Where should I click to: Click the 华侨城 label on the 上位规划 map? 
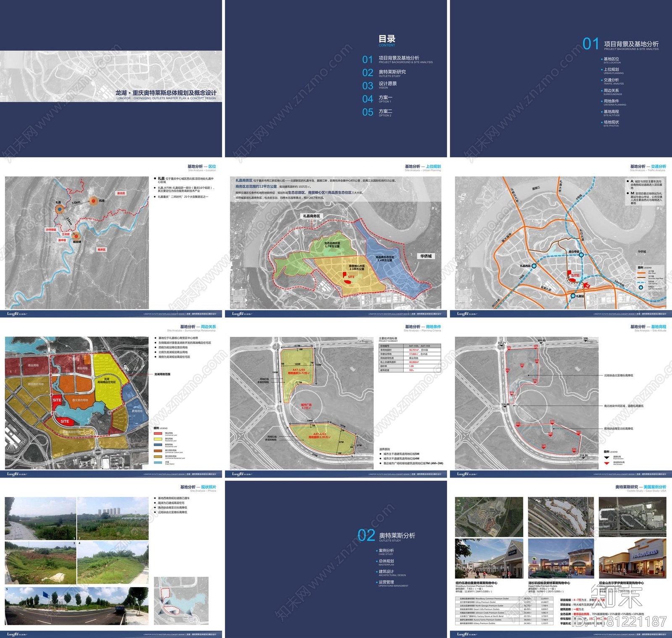point(426,256)
